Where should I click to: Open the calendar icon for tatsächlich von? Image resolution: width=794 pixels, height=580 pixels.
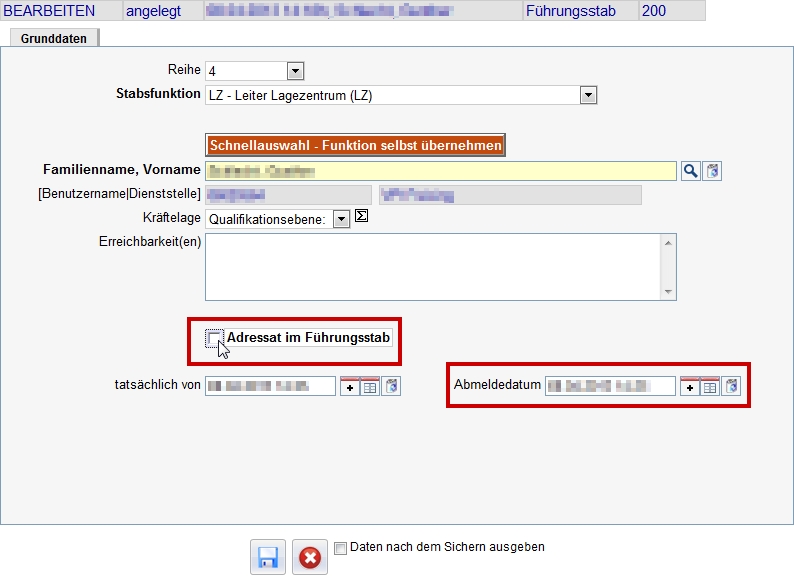click(x=370, y=386)
